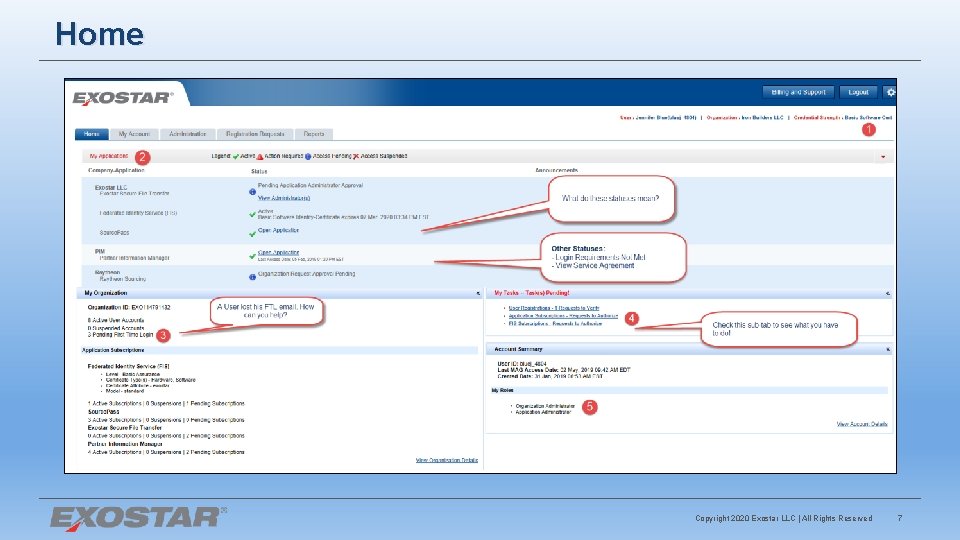
Task: Click the Access Pending blue icon in the legend
Action: click(308, 156)
